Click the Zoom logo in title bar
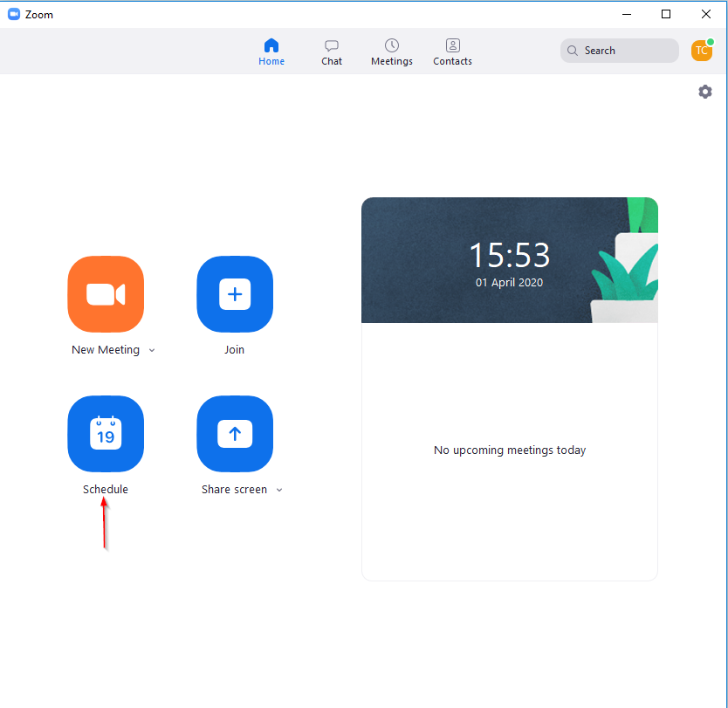The image size is (728, 708). (14, 14)
